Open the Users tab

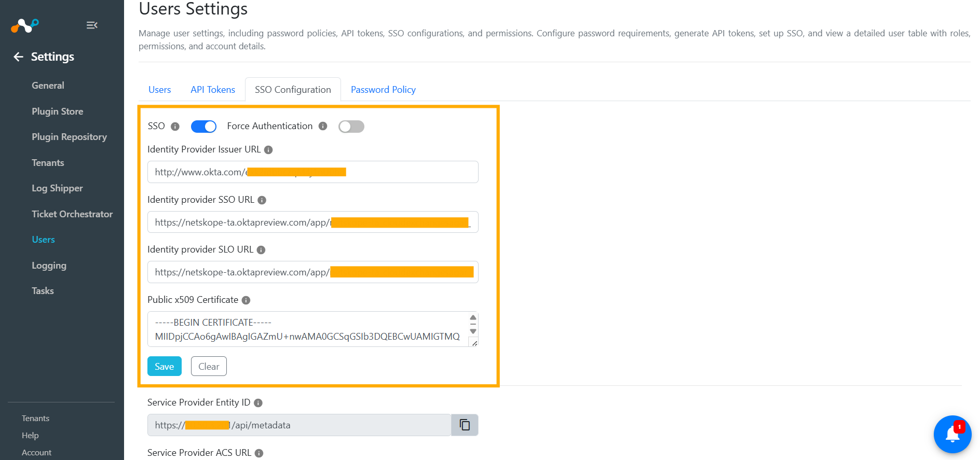pos(159,90)
